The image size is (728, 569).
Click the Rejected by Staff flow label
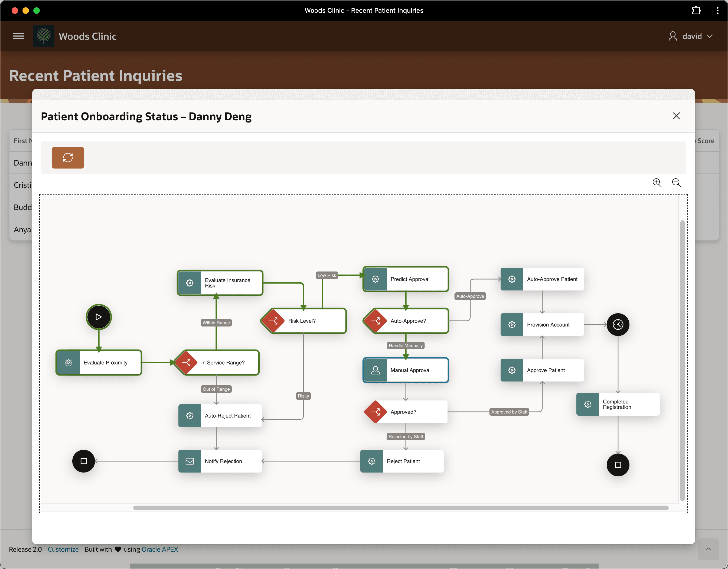pos(406,437)
